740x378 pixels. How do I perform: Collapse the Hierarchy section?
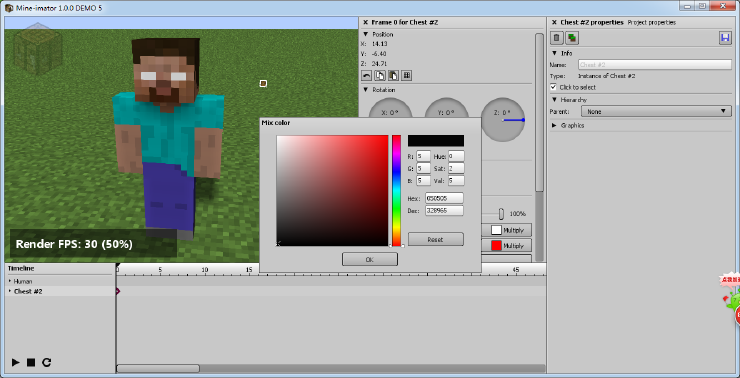[554, 100]
